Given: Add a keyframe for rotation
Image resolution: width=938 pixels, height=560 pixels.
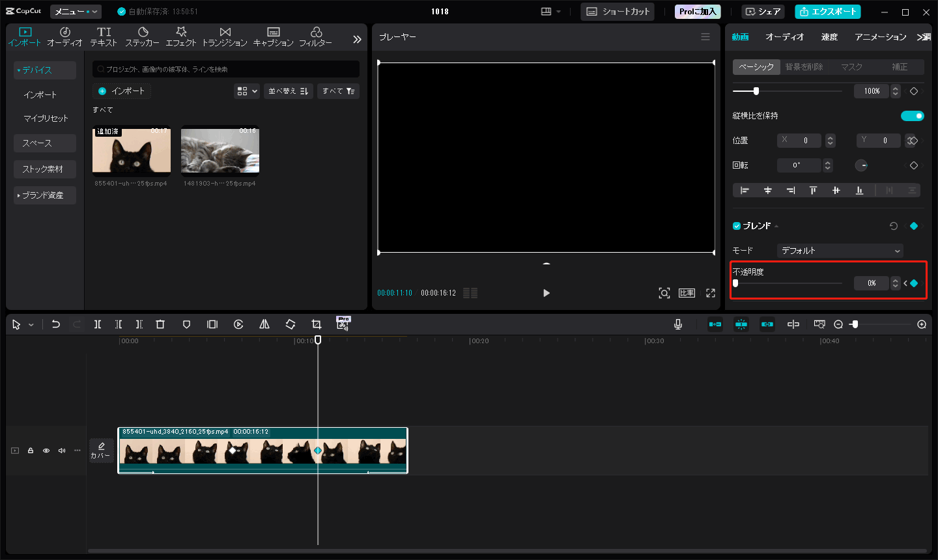Looking at the screenshot, I should pyautogui.click(x=914, y=165).
